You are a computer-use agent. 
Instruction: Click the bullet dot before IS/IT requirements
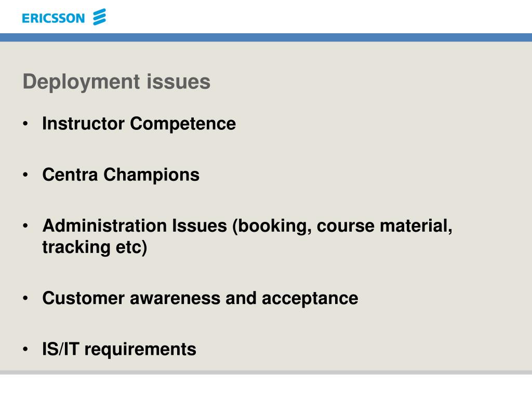click(x=25, y=349)
